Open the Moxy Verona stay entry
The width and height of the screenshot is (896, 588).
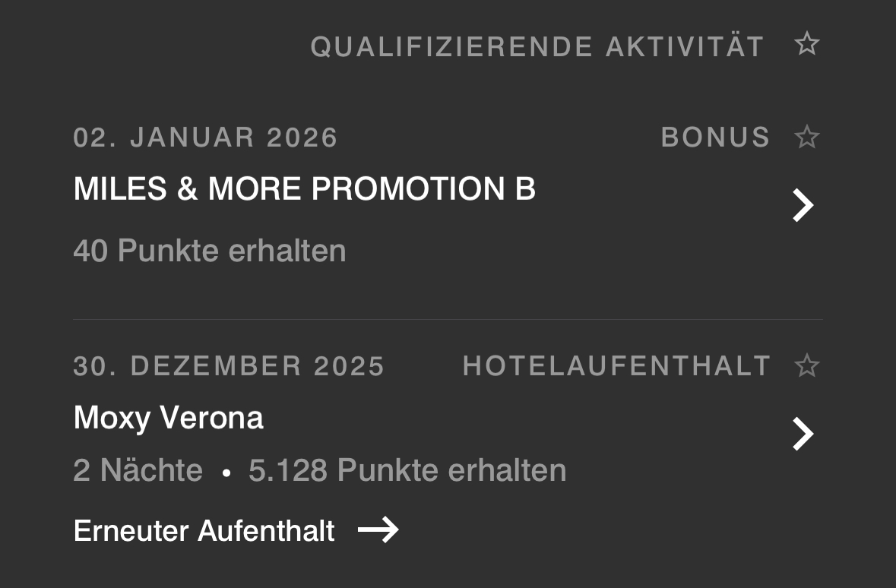[x=168, y=418]
